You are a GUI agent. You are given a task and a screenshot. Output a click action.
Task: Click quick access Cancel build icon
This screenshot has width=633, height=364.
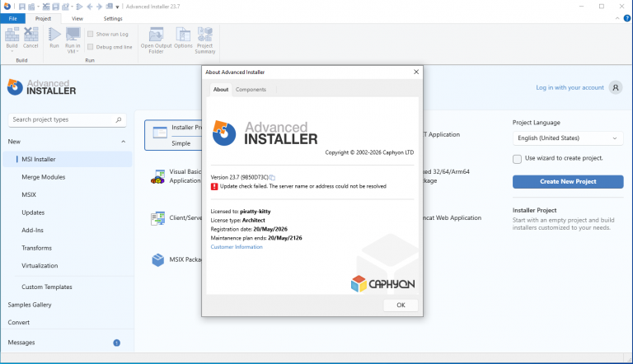[x=46, y=7]
